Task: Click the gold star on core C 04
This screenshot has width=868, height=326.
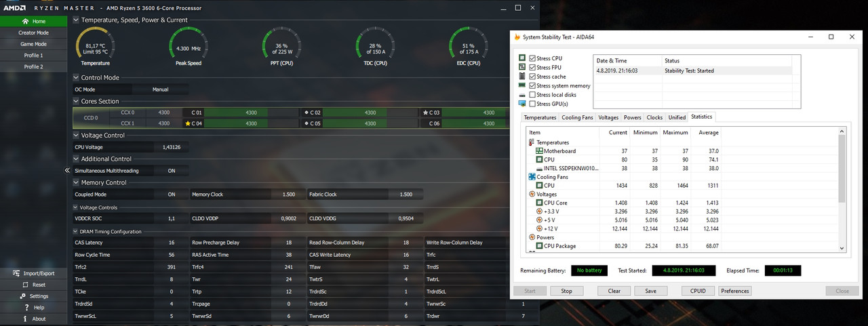Action: pyautogui.click(x=188, y=123)
